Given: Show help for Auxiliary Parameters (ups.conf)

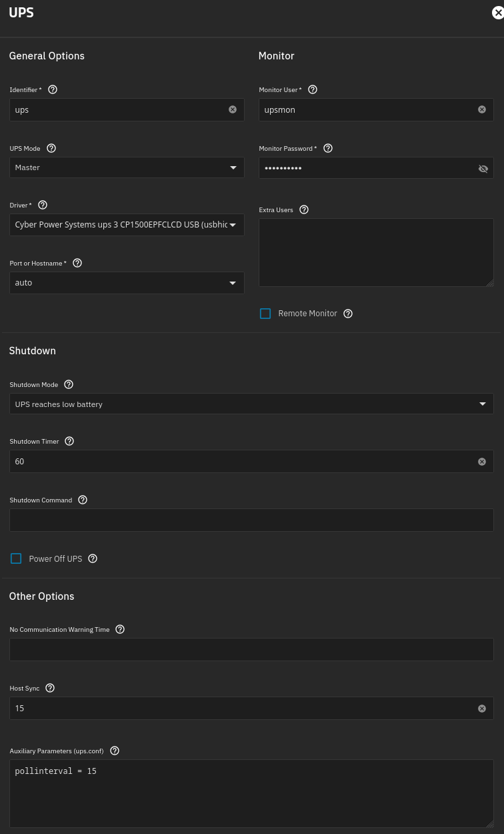Looking at the screenshot, I should (x=115, y=751).
